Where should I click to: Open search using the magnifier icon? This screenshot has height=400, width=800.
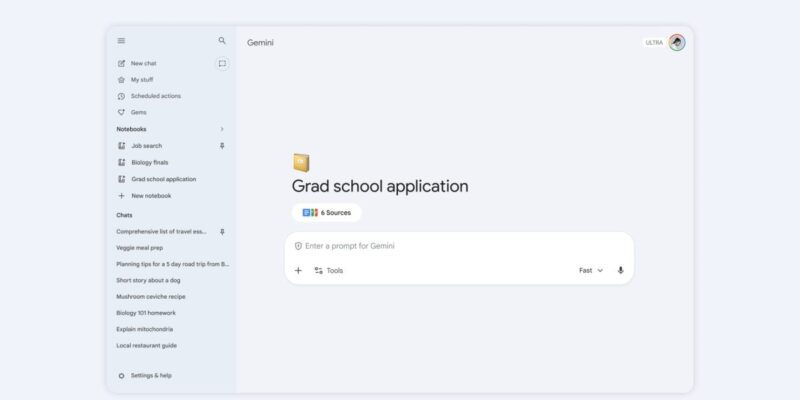pyautogui.click(x=222, y=41)
